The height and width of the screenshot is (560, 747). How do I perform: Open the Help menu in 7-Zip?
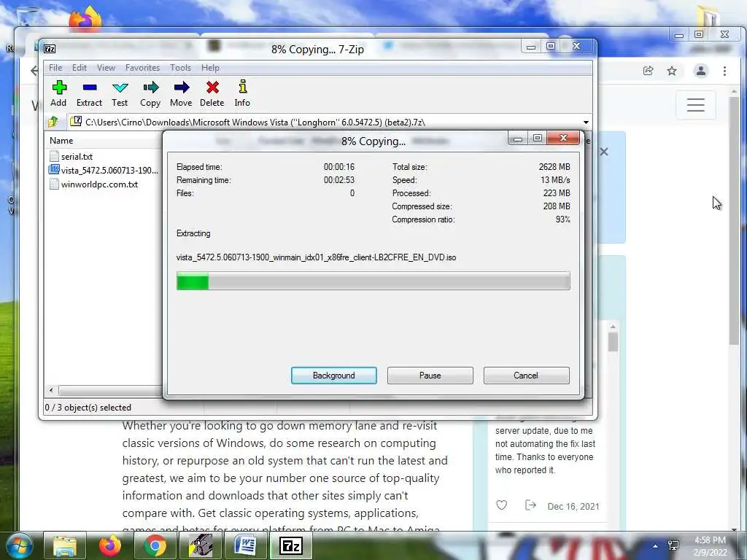(210, 68)
